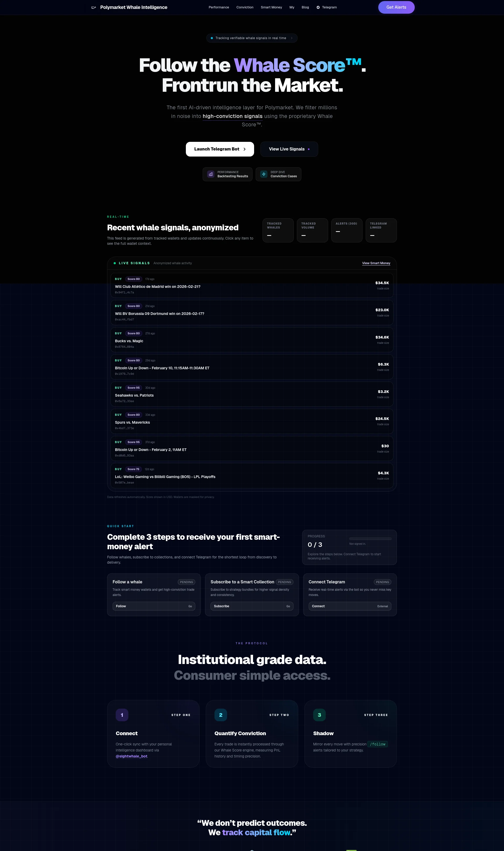The image size is (504, 851).
Task: Click the bar chart Backtesting Results icon
Action: (211, 174)
